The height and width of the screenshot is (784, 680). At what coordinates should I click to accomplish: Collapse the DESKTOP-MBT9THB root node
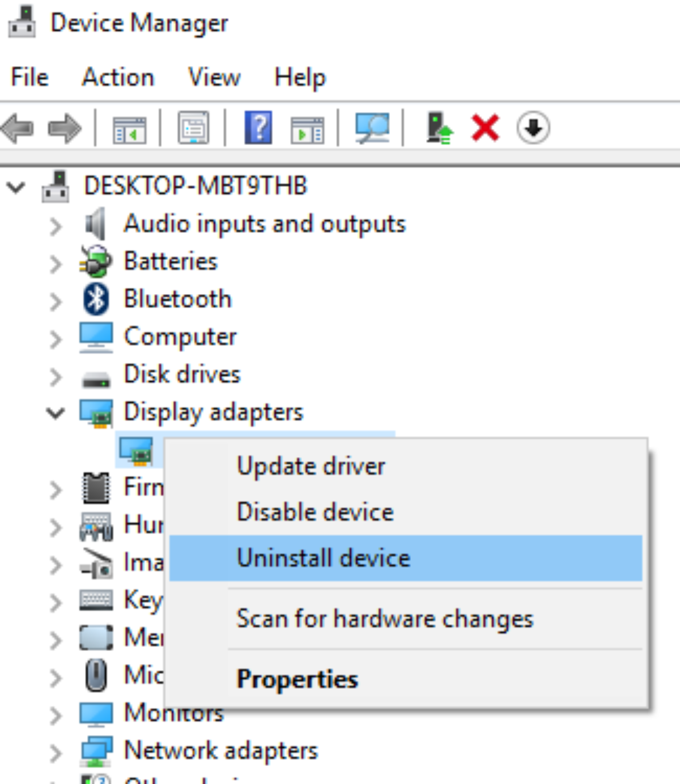(x=17, y=187)
